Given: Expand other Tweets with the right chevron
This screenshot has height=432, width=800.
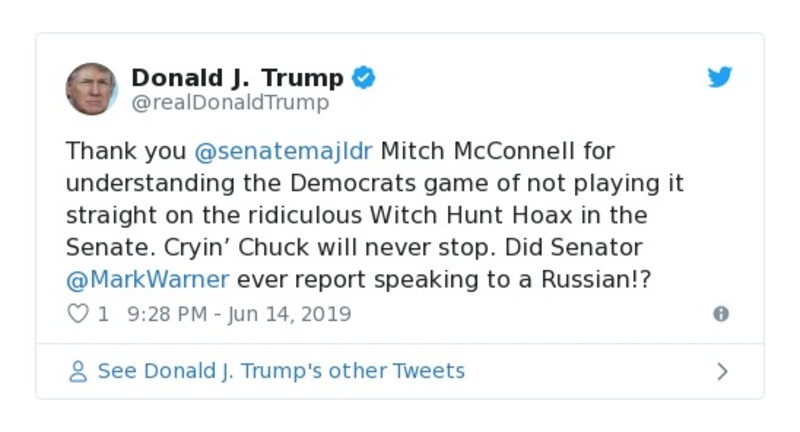Looking at the screenshot, I should [722, 372].
